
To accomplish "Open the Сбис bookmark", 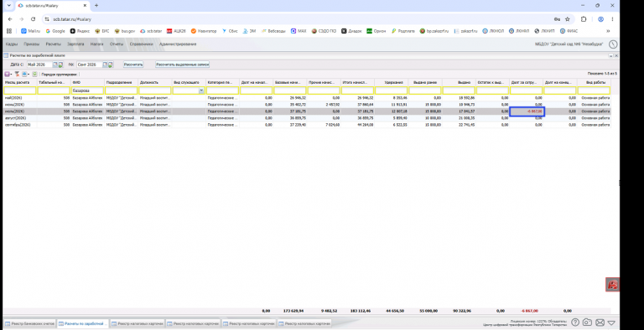I will (230, 31).
